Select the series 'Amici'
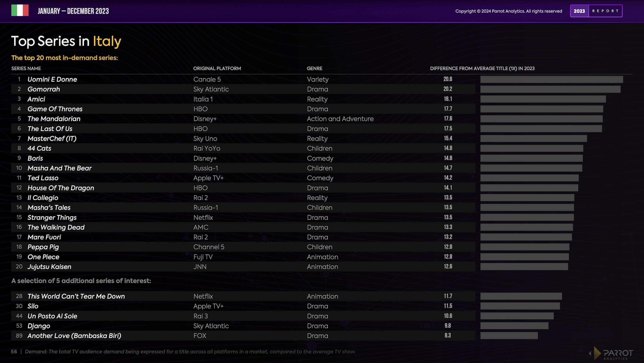The width and height of the screenshot is (644, 363). (36, 99)
